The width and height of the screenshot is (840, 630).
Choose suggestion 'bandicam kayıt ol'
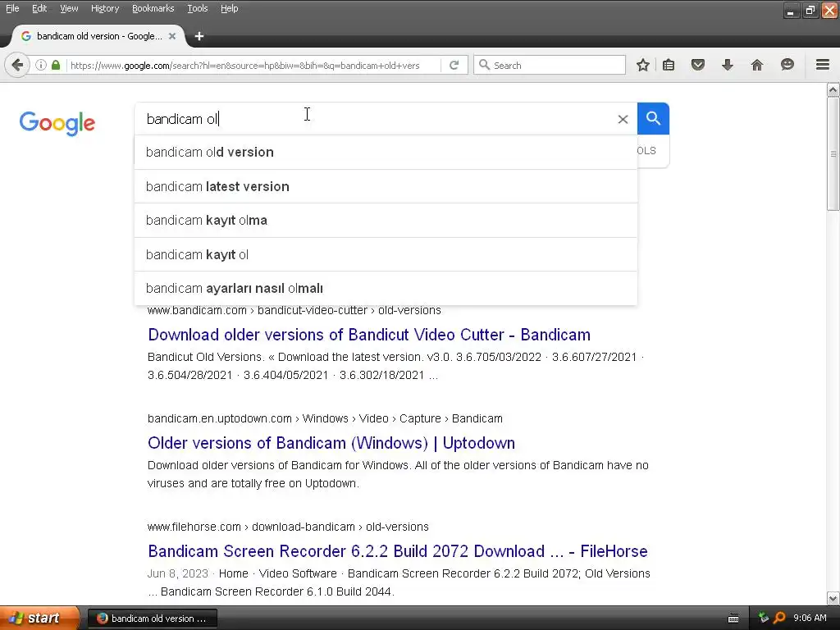click(386, 254)
